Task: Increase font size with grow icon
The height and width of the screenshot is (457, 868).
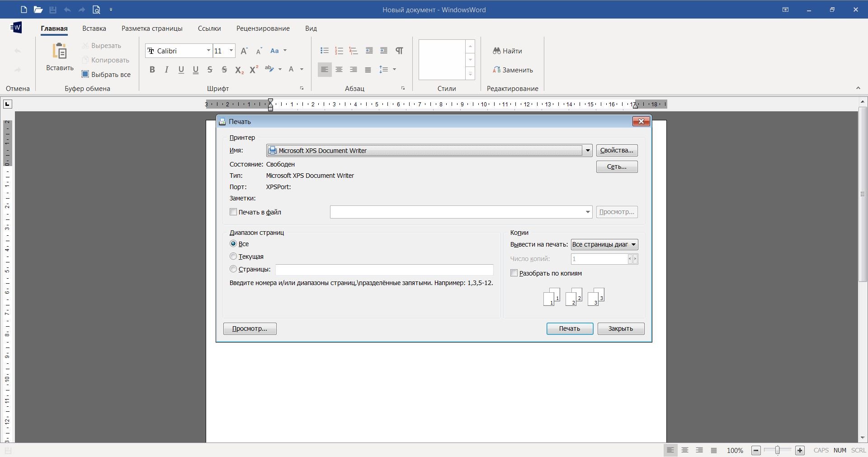Action: click(244, 51)
